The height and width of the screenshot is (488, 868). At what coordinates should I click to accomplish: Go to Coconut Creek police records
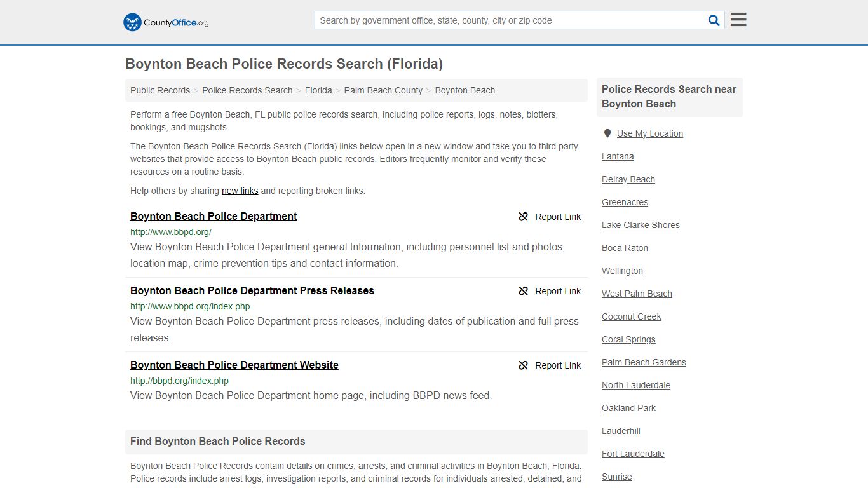[x=632, y=316]
